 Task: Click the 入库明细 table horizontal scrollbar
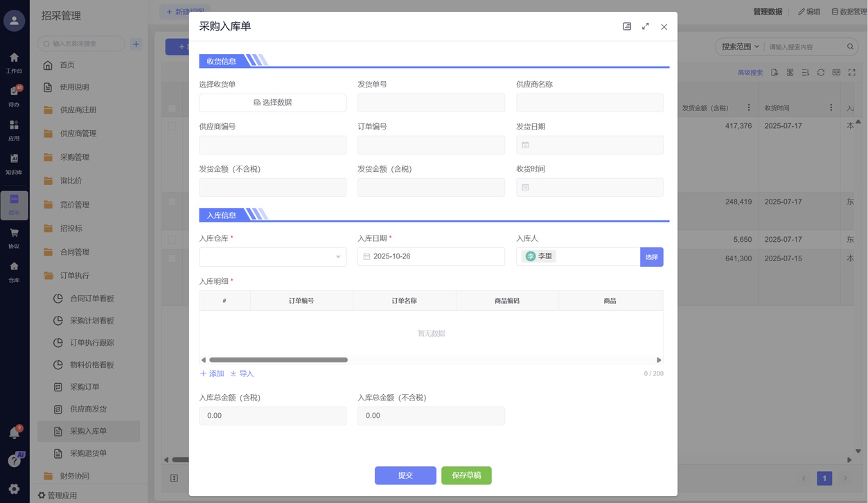click(278, 360)
